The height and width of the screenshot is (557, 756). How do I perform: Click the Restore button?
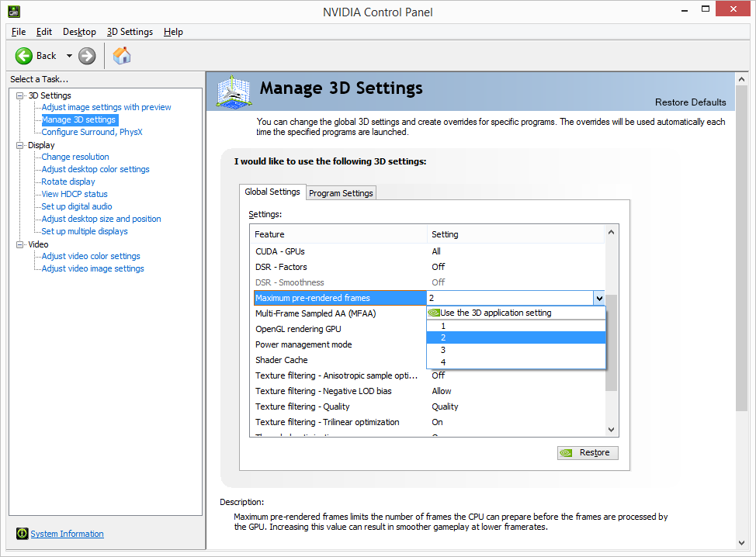click(588, 453)
